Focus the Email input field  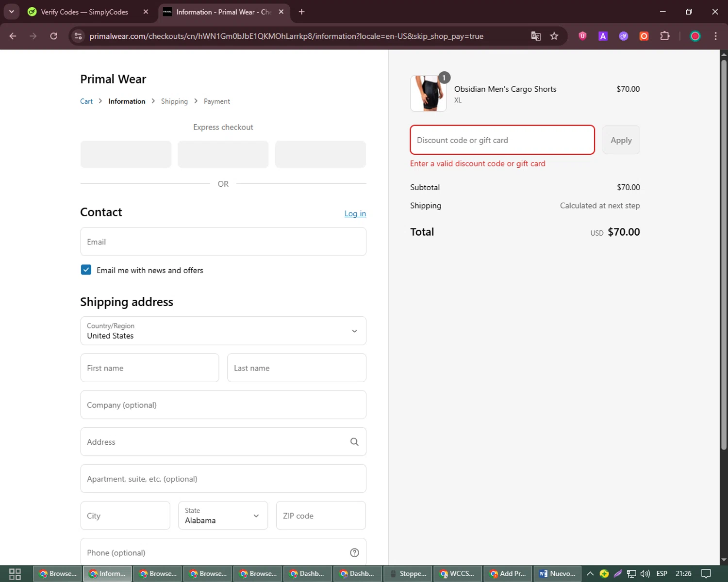click(x=223, y=242)
